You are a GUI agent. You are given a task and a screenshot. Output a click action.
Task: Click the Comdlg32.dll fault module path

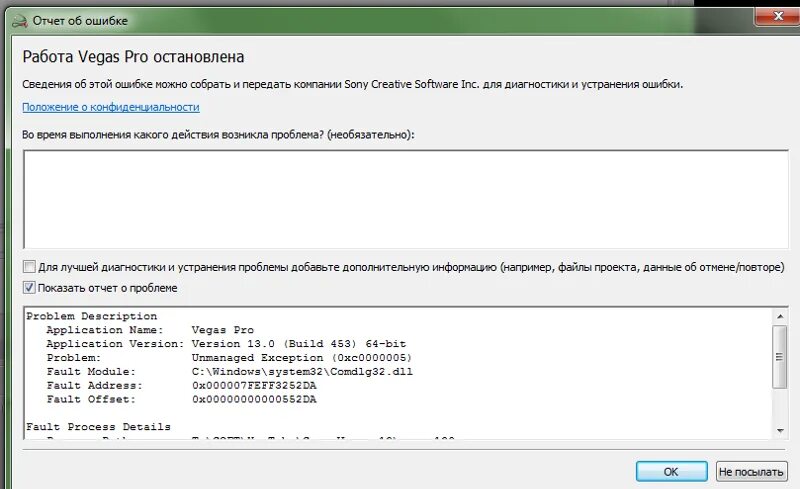coord(302,371)
